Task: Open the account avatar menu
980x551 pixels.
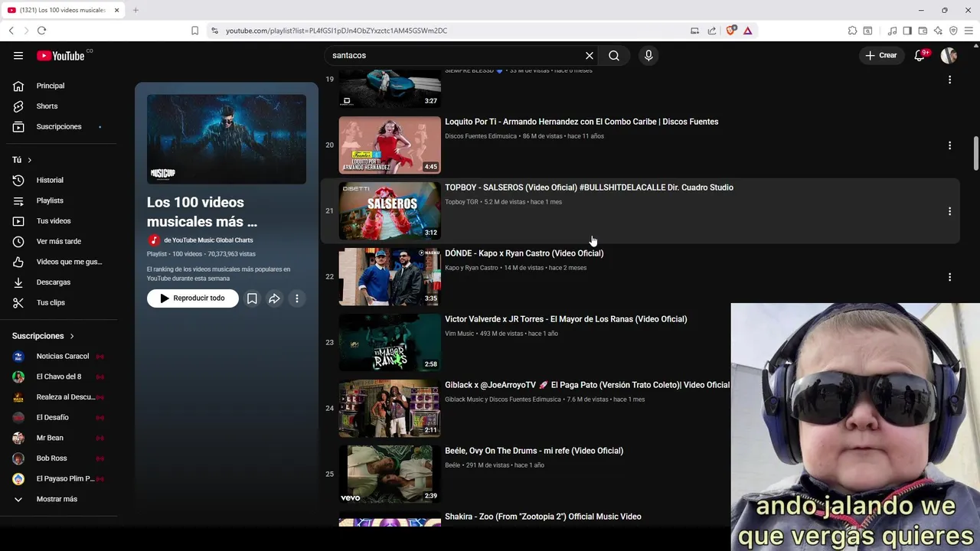Action: click(949, 55)
